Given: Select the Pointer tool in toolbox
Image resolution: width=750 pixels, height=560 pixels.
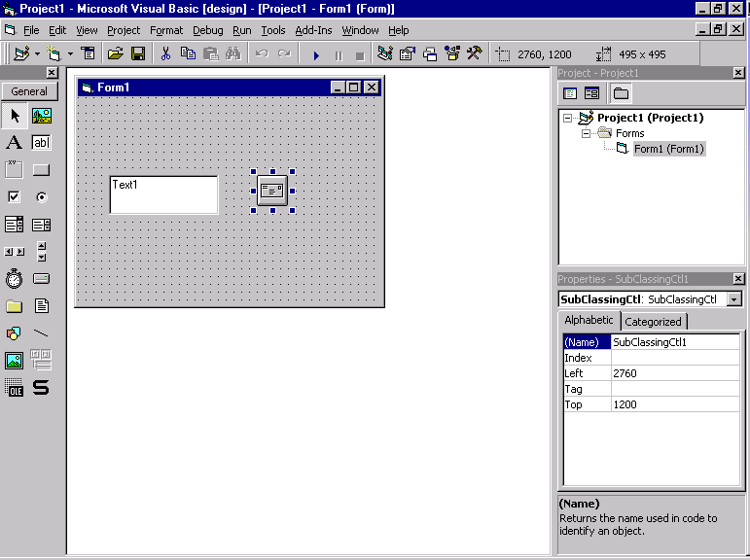Looking at the screenshot, I should click(15, 116).
